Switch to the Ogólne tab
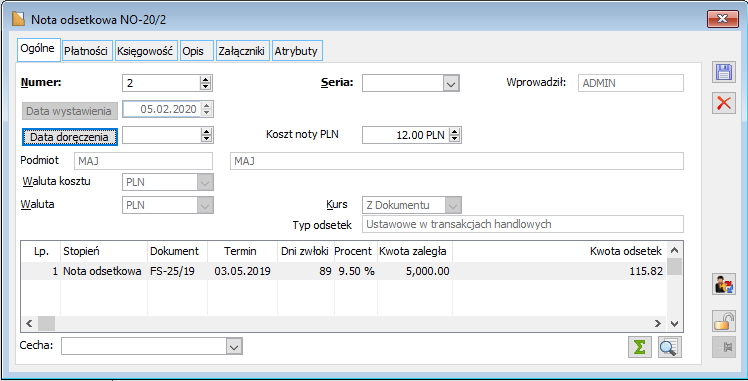 [38, 49]
